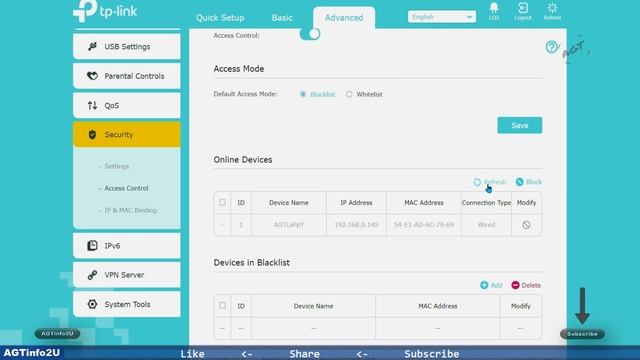Open the Access Control submenu item
Image resolution: width=640 pixels, height=360 pixels.
[126, 189]
